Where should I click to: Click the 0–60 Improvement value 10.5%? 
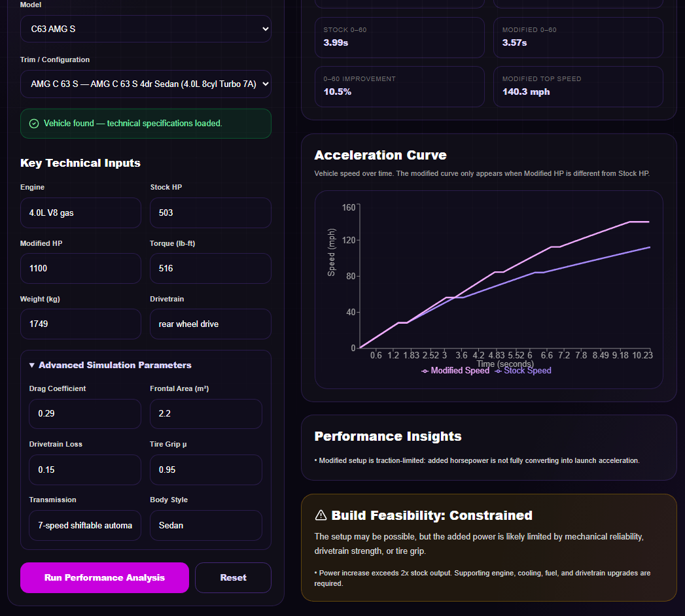[x=337, y=92]
